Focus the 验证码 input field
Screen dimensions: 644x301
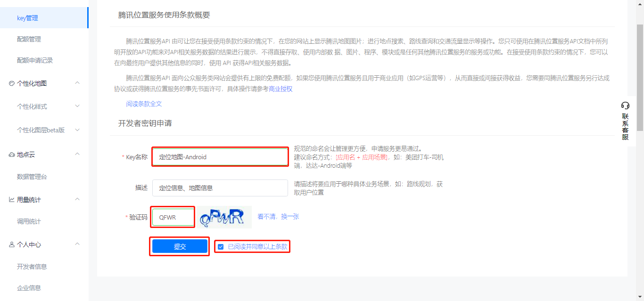tap(173, 217)
